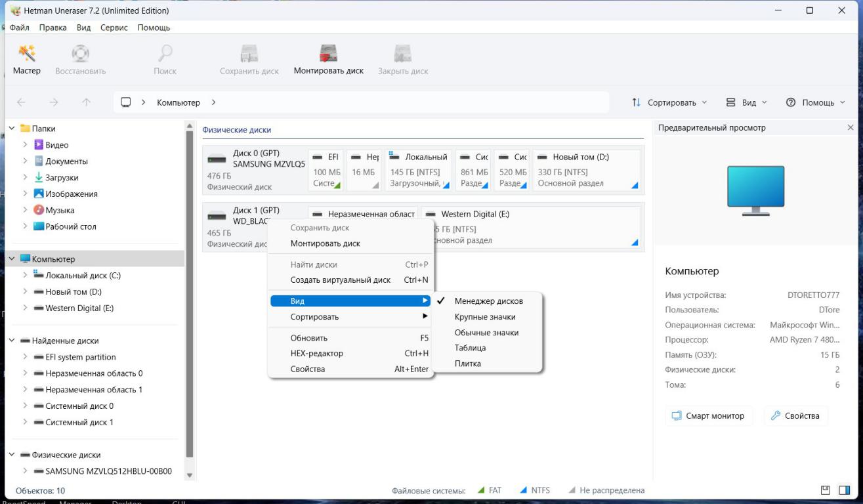Open Смарт монитор
This screenshot has width=863, height=504.
pos(708,415)
